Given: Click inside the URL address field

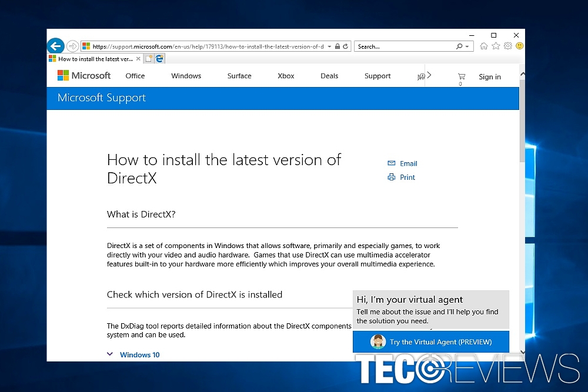Looking at the screenshot, I should (208, 46).
